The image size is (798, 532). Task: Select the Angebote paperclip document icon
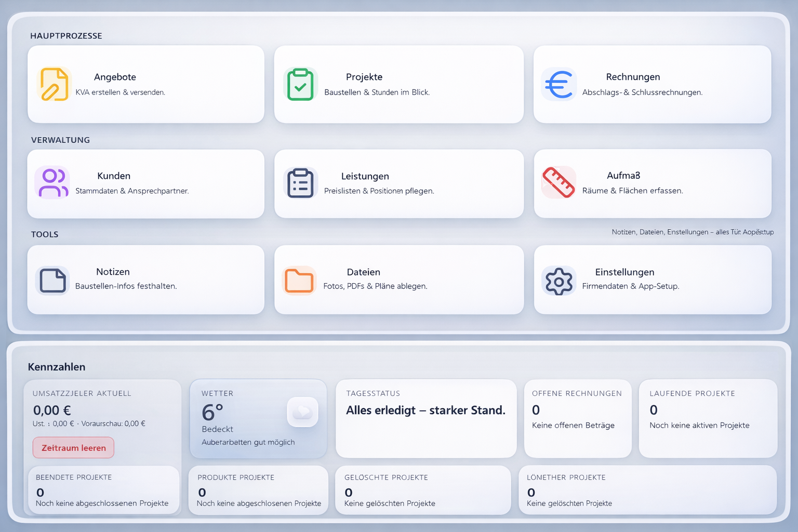click(54, 84)
